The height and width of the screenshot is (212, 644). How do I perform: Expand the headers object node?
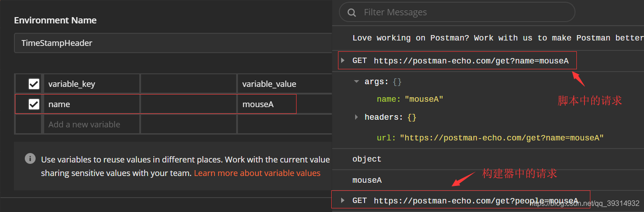pos(356,117)
